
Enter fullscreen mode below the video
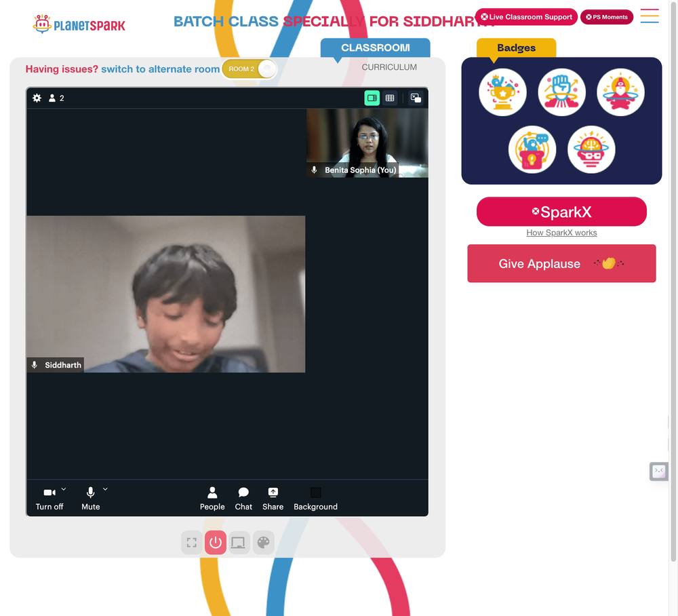192,543
